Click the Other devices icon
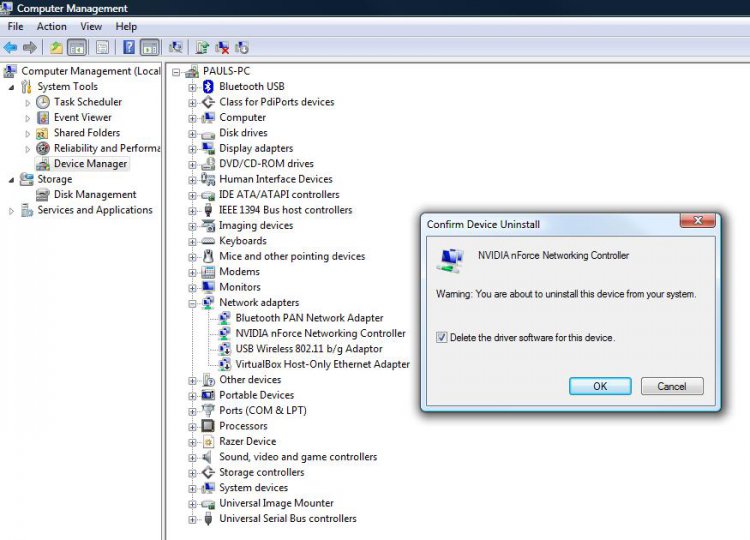 (x=209, y=380)
